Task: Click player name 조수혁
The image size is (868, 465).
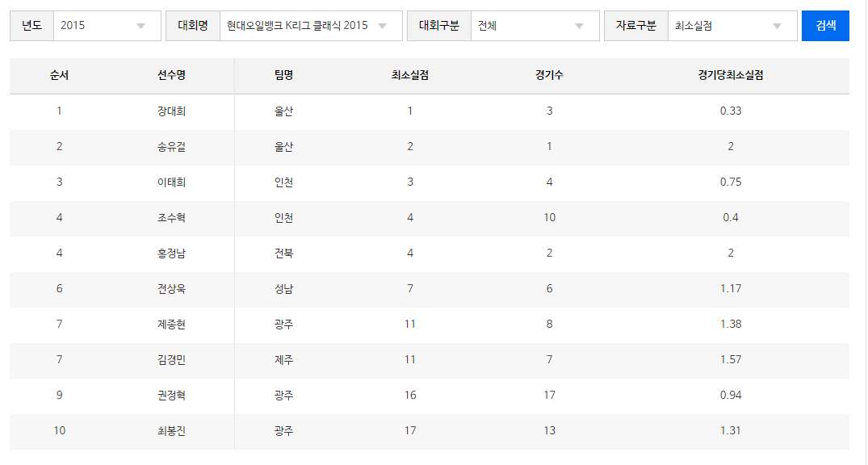Action: click(171, 218)
